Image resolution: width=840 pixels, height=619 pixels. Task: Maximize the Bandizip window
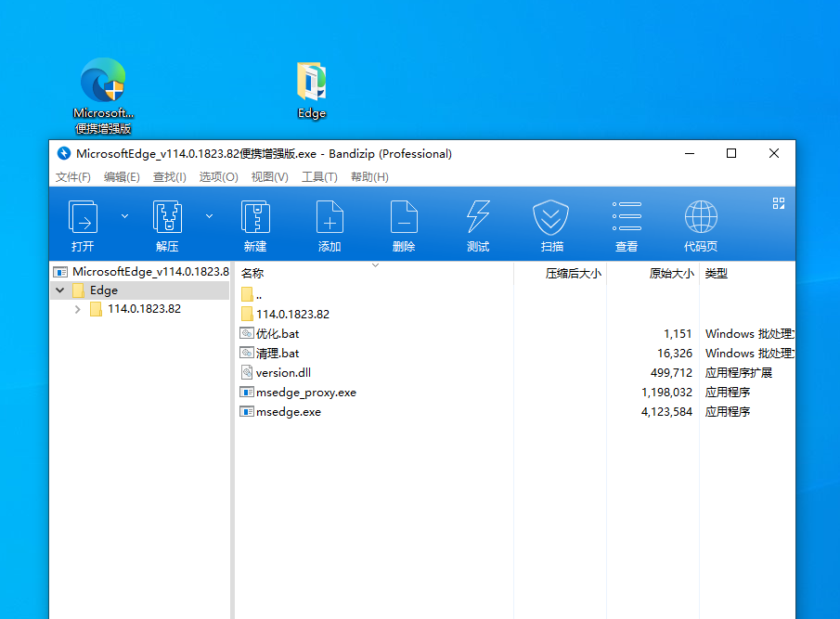[x=731, y=154]
